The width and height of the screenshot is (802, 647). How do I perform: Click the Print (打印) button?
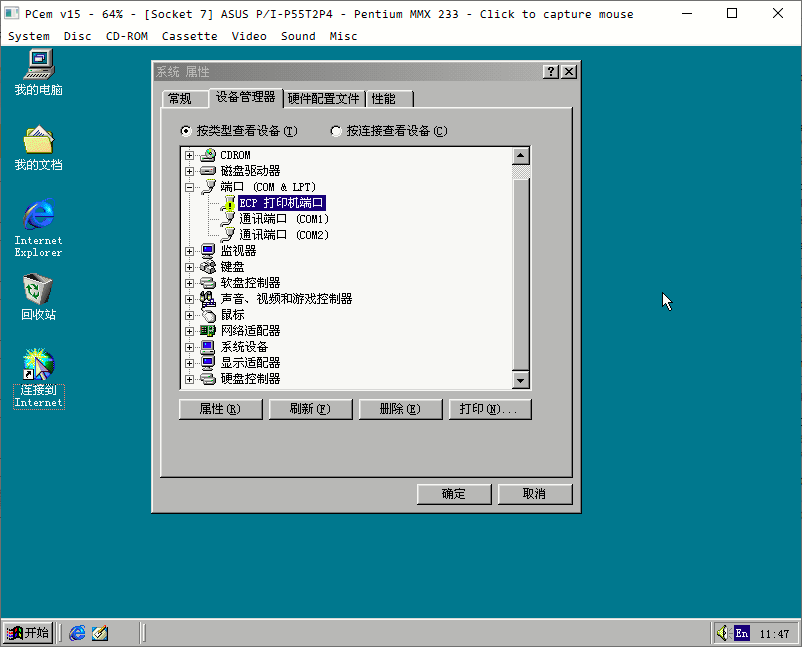coord(490,409)
